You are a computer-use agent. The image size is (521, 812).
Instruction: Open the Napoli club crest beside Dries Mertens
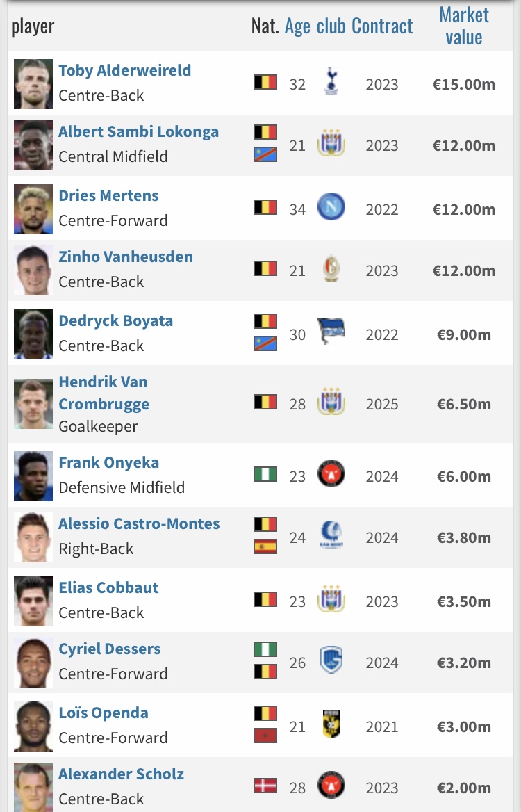pyautogui.click(x=331, y=209)
